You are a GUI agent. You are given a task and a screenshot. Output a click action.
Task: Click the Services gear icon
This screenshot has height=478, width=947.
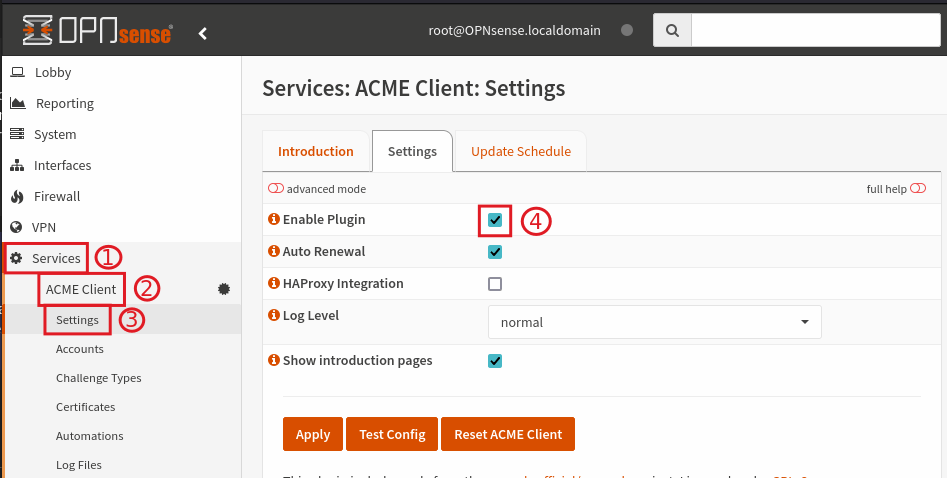16,258
